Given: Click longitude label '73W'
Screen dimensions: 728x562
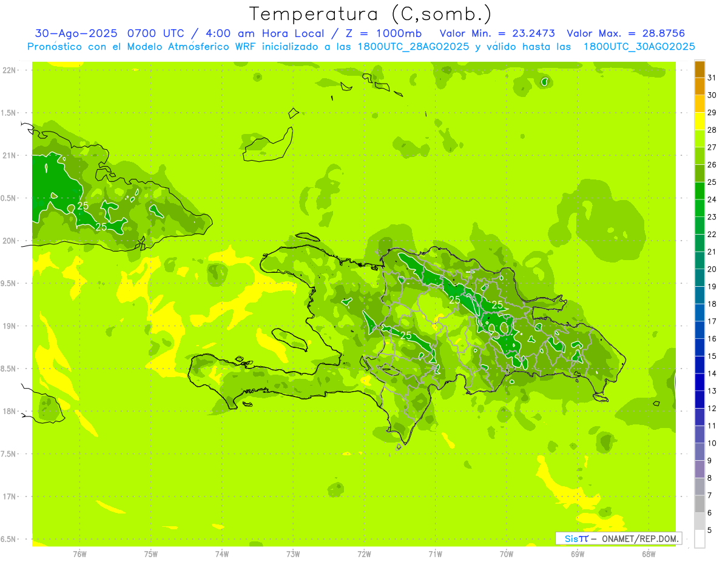Looking at the screenshot, I should 293,554.
